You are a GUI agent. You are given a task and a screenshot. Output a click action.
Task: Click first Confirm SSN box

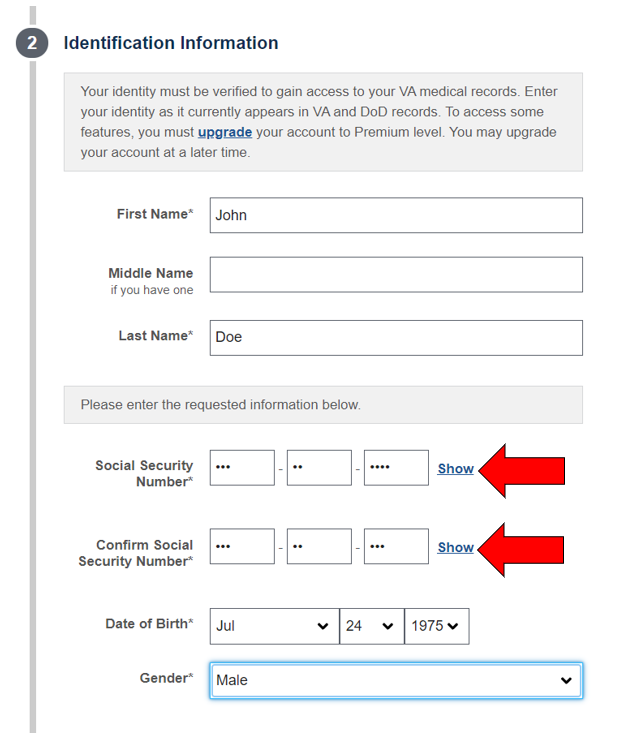coord(242,547)
